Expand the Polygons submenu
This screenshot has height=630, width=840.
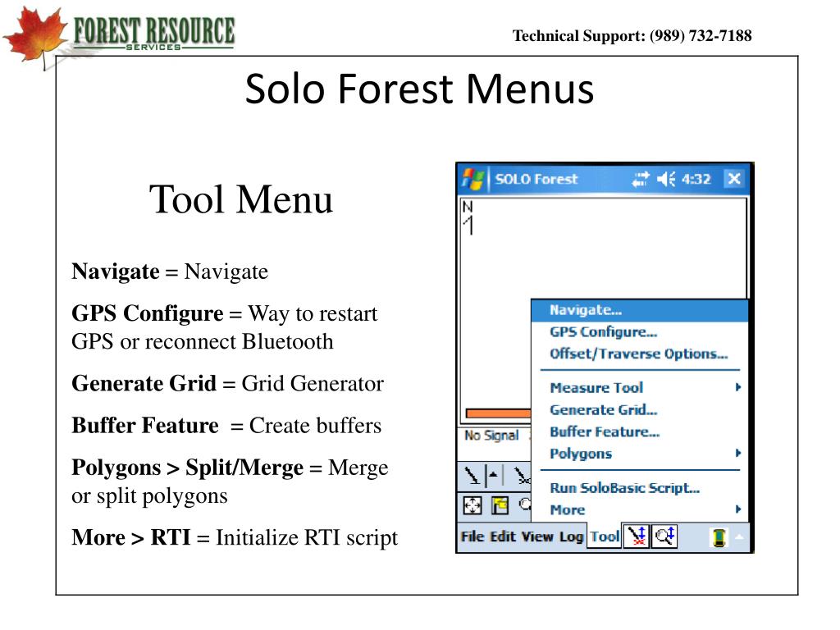[640, 454]
